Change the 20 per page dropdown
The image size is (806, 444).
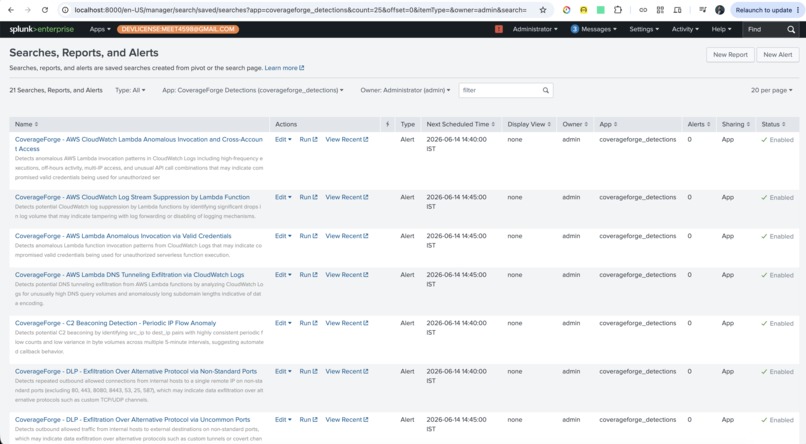[x=772, y=90]
